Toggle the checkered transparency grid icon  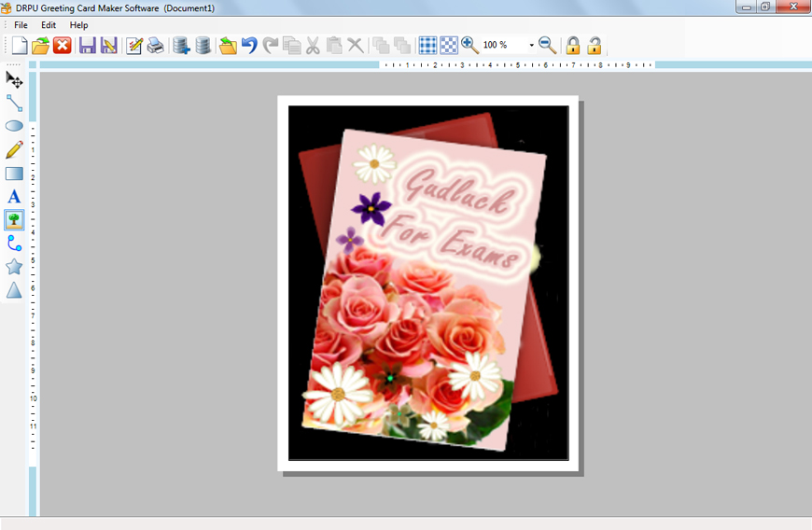(x=449, y=46)
